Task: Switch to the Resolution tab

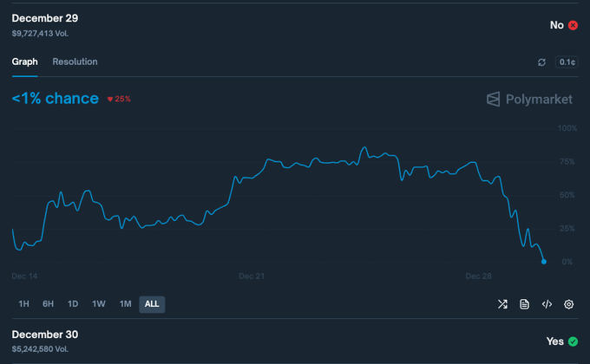Action: click(75, 62)
